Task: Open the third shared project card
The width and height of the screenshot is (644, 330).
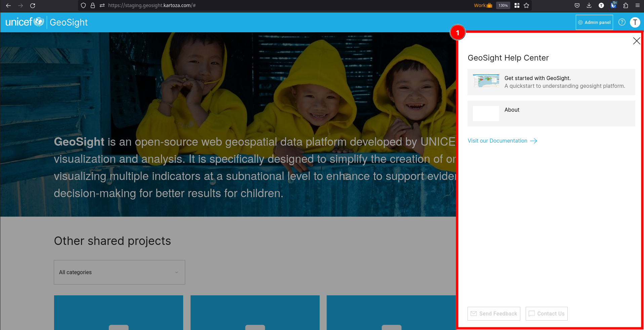Action: tap(391, 313)
